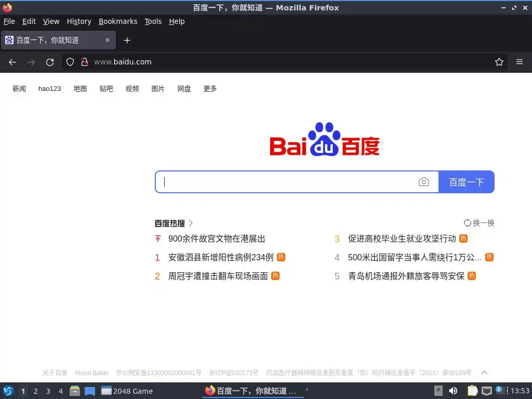Open the 图片 link
This screenshot has height=399, width=532.
158,88
